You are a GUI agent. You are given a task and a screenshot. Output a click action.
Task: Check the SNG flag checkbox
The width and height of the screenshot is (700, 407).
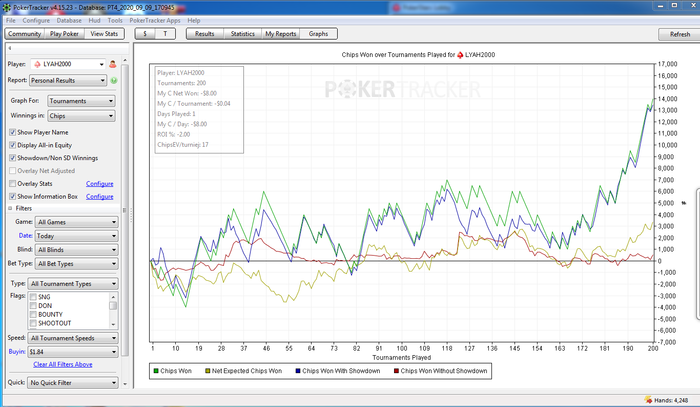(x=33, y=297)
